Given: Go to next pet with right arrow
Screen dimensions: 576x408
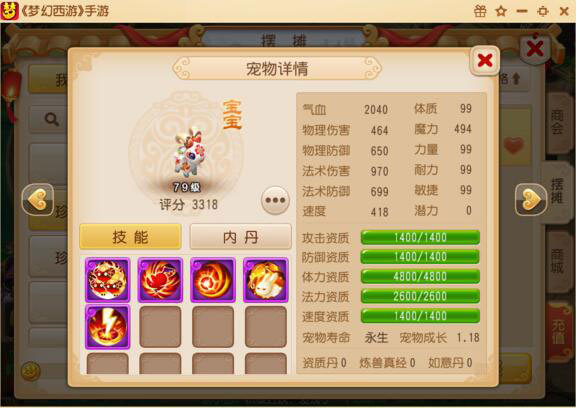Looking at the screenshot, I should click(531, 200).
